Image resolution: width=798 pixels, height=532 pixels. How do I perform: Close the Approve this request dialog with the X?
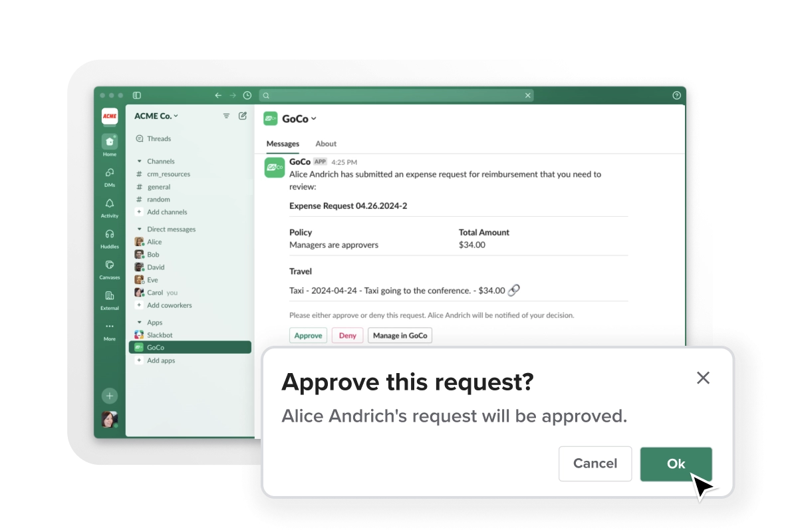(703, 378)
